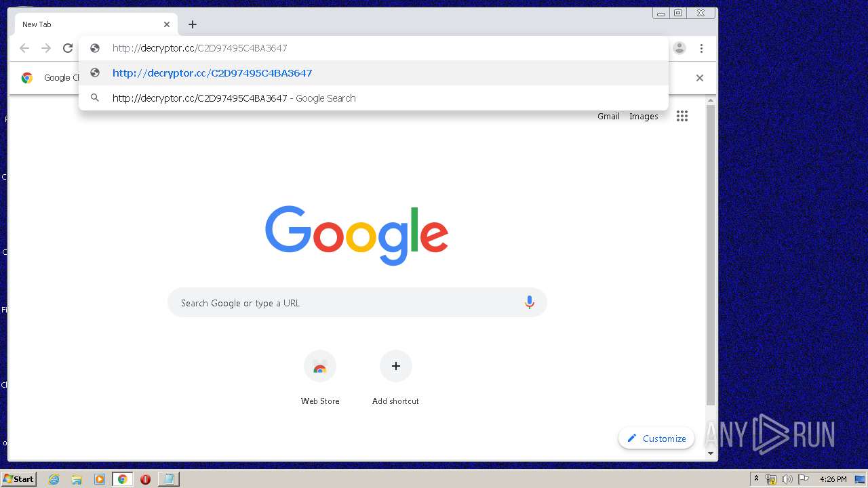Show hidden tray icons arrow
Screen dimensions: 868x488
click(x=756, y=479)
